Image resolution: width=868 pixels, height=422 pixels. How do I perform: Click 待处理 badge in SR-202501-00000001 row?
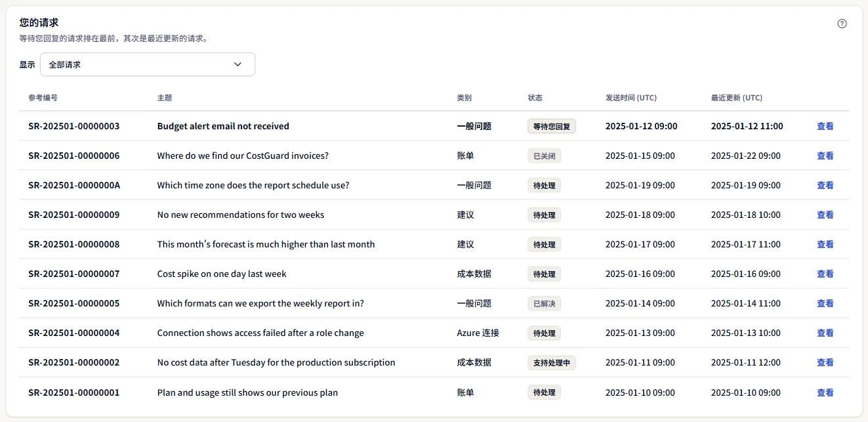tap(545, 392)
